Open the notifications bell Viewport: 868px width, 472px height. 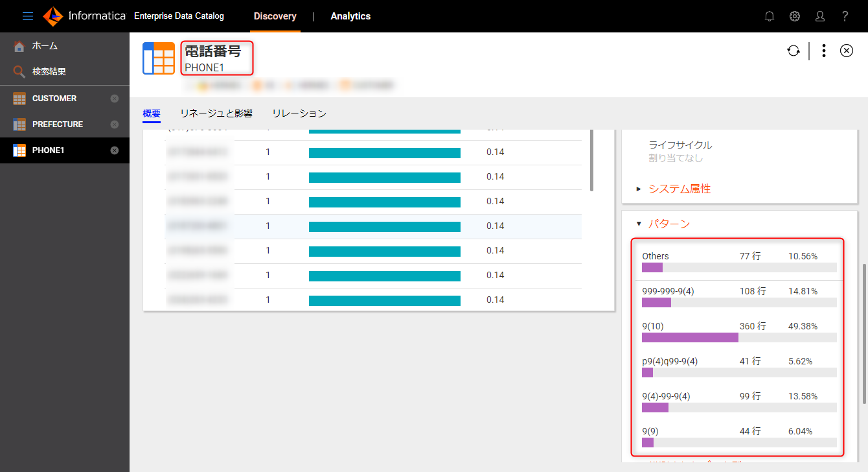click(770, 16)
